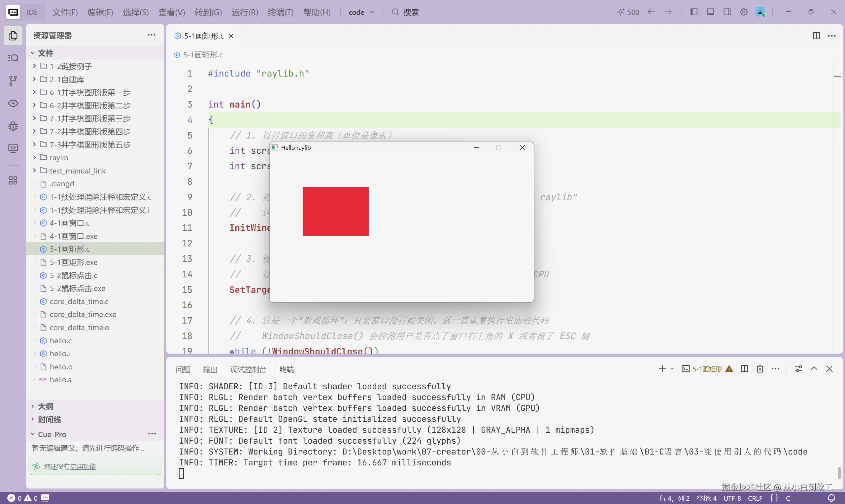Open the Run and Debug bug icon

tap(13, 126)
